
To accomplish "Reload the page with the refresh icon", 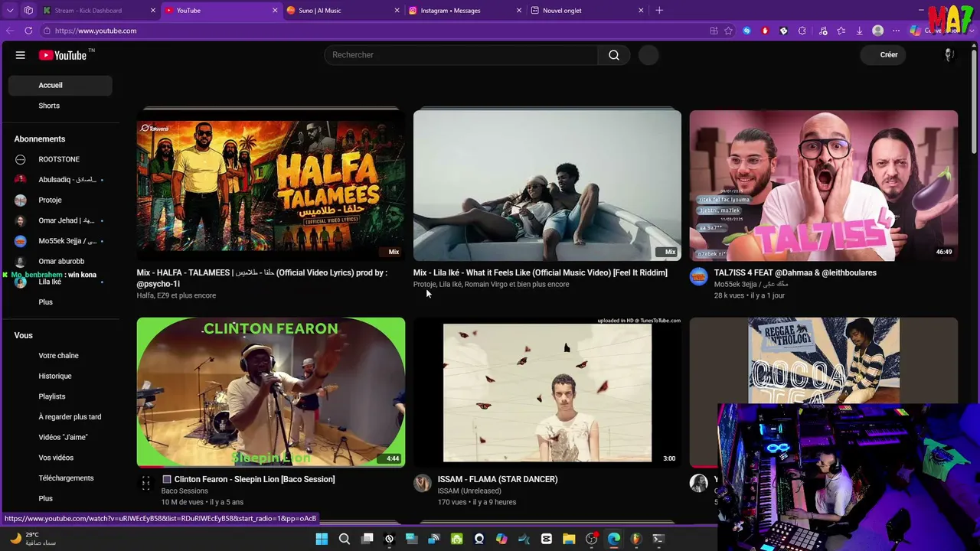I will click(x=28, y=31).
